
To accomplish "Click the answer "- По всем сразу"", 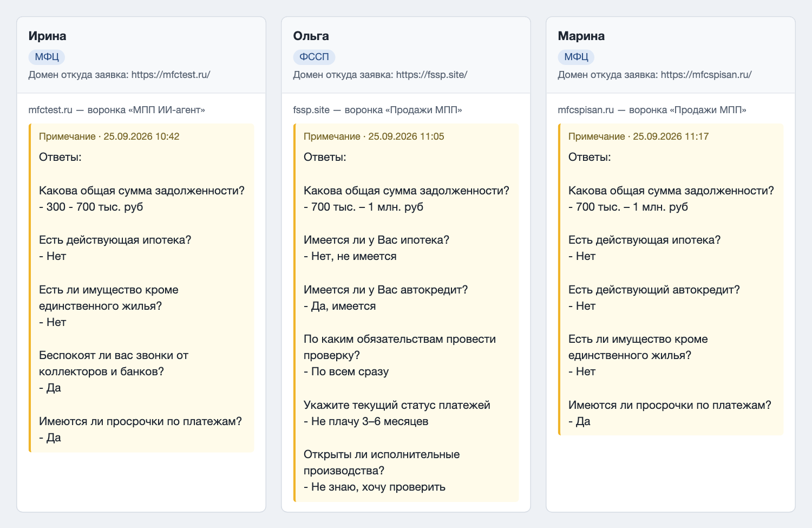I will click(346, 371).
